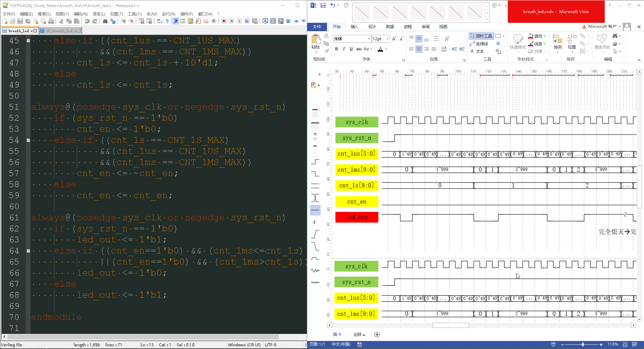
Task: Collapse code fold at line 54
Action: [x=28, y=140]
